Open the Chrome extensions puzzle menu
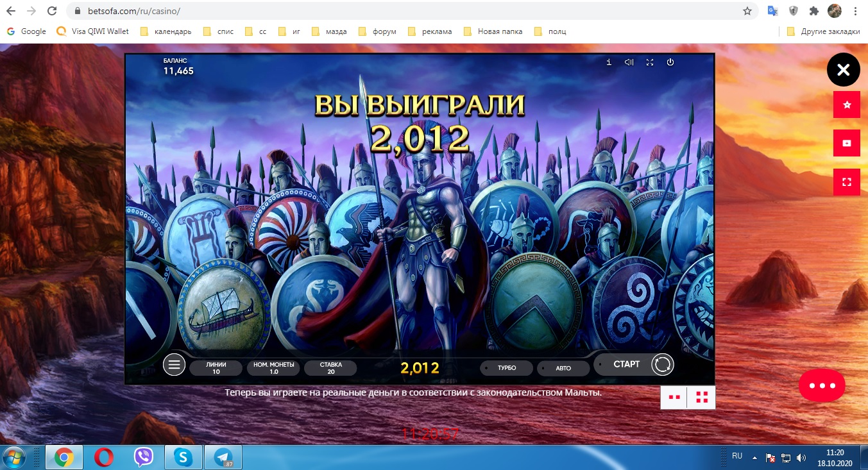 (x=814, y=11)
